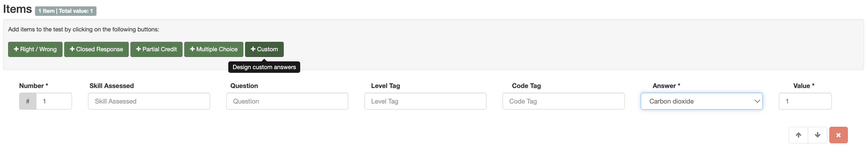Click the # prefix of the Number field
868x147 pixels.
point(28,101)
